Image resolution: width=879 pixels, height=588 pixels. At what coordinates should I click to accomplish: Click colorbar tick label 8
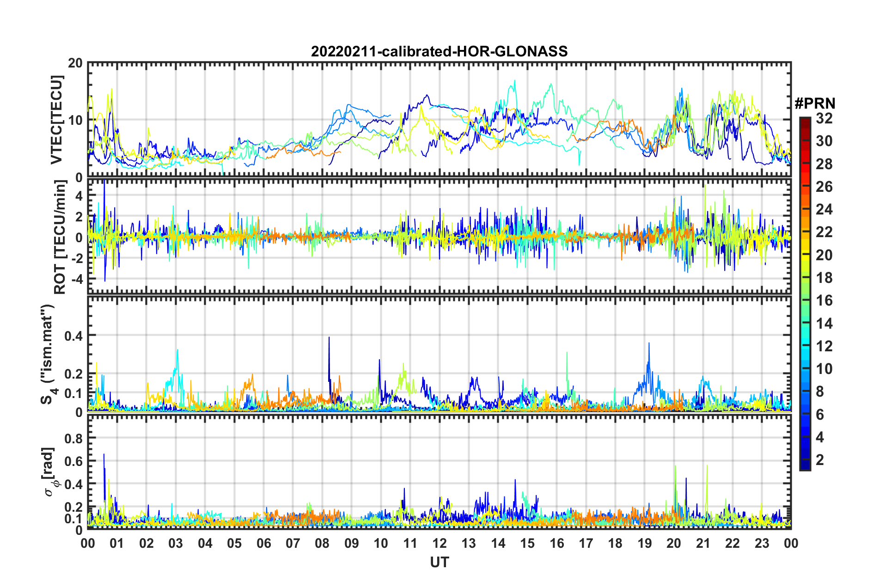(820, 391)
